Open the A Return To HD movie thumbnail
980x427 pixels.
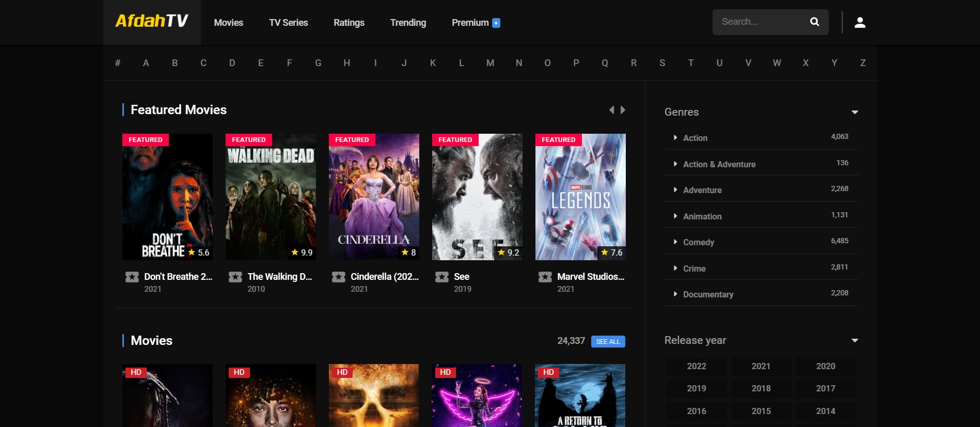[580, 396]
